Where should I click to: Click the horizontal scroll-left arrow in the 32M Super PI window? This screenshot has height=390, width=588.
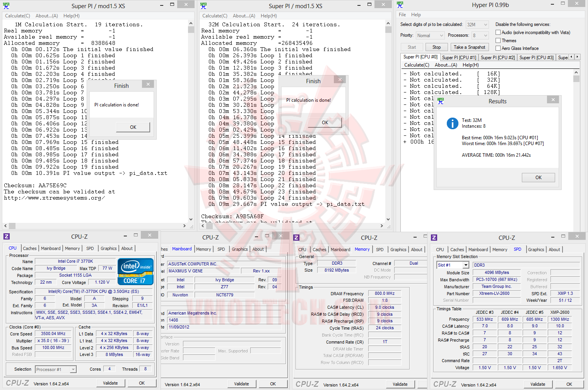click(203, 226)
